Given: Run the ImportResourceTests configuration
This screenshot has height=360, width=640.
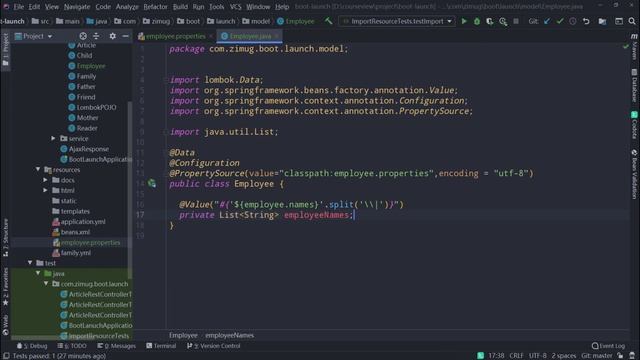Looking at the screenshot, I should coord(464,21).
